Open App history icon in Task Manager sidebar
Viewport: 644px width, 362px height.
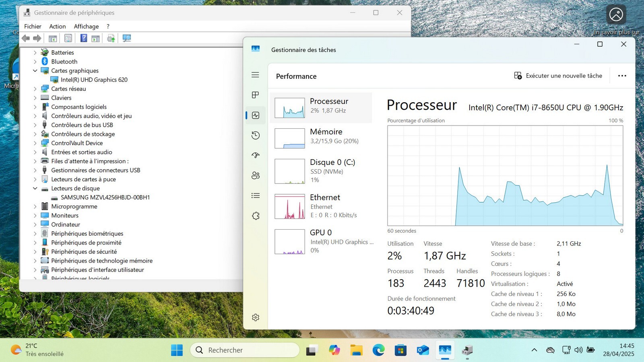coord(255,135)
